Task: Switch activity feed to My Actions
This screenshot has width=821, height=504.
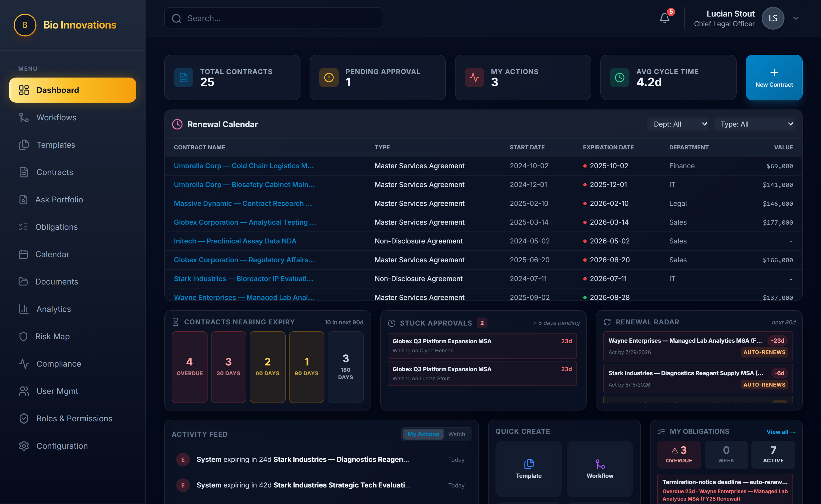Action: [x=423, y=434]
